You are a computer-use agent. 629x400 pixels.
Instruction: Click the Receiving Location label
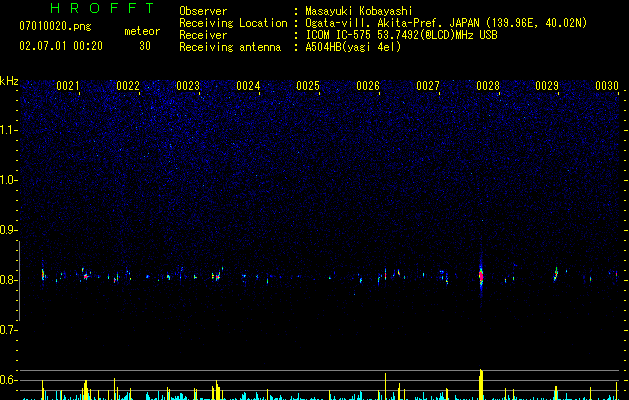(x=233, y=23)
